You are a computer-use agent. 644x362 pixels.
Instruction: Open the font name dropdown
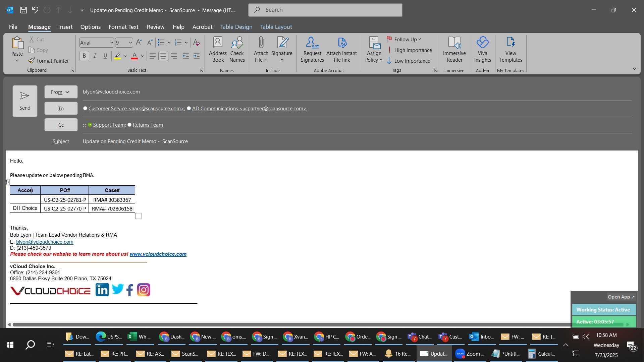112,43
